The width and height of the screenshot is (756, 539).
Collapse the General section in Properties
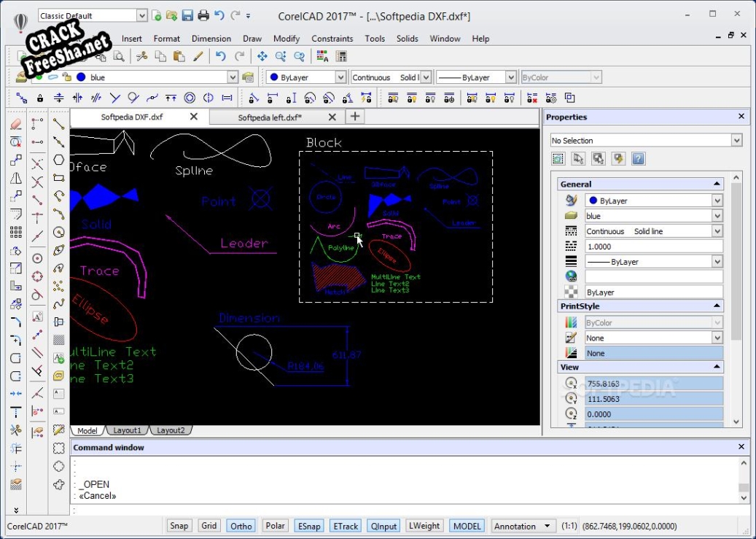717,185
